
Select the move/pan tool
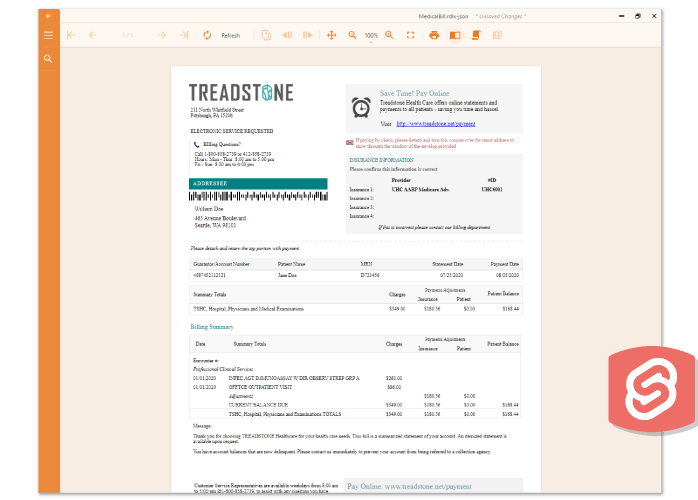pos(332,35)
